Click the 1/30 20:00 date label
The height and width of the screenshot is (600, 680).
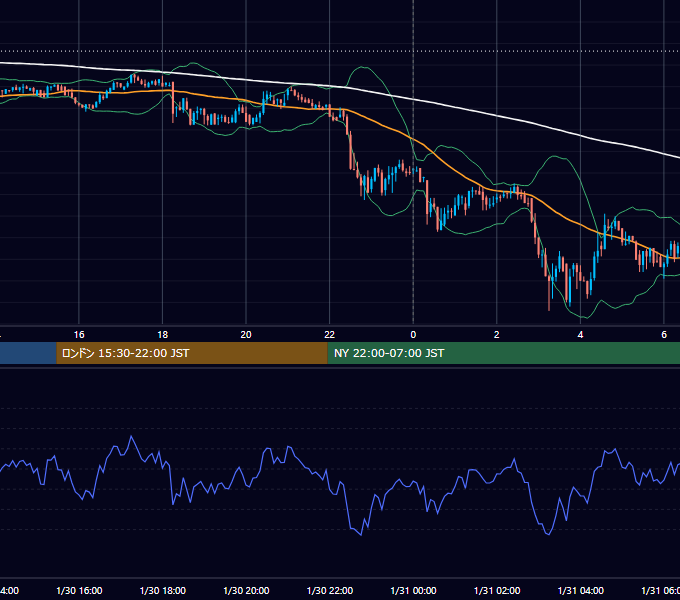(246, 590)
